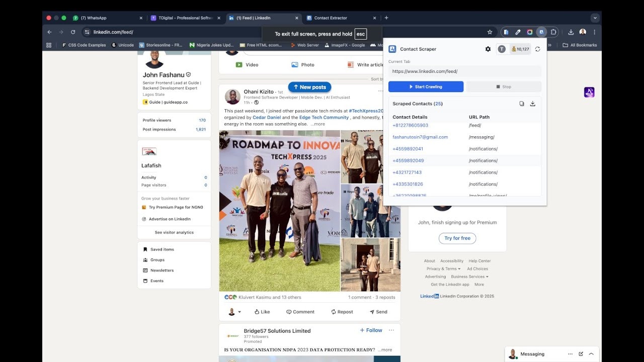Viewport: 644px width, 362px height.
Task: Copy scraped contacts to clipboard
Action: [x=522, y=104]
